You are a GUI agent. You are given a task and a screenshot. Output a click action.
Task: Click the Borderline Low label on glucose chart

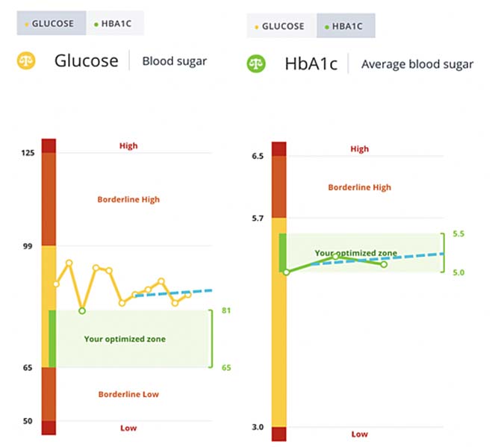pos(128,394)
